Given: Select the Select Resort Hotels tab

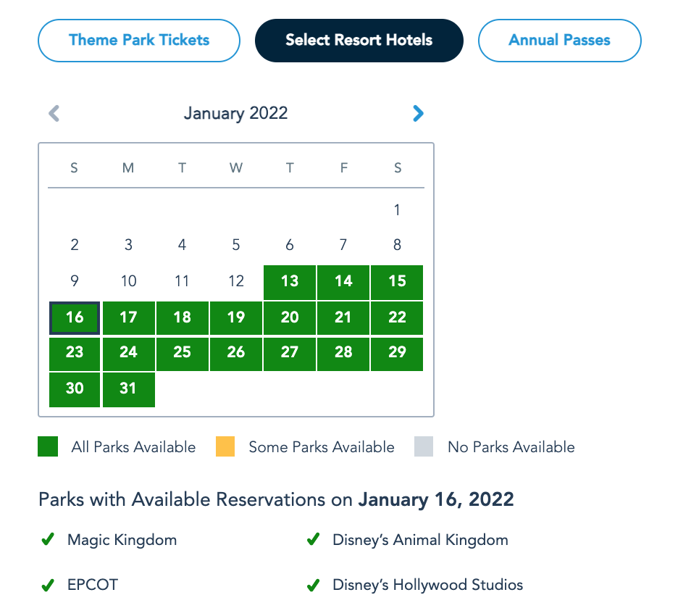Looking at the screenshot, I should click(x=359, y=41).
